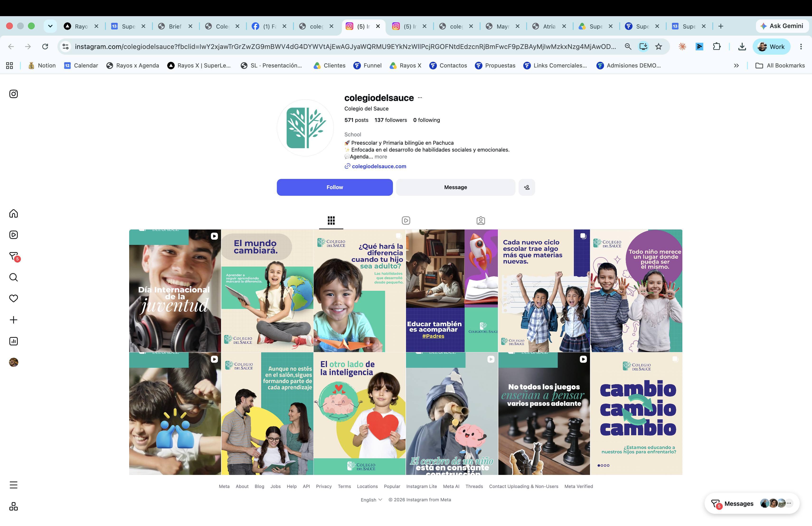This screenshot has height=526, width=812.
Task: Expand the English language selector
Action: pyautogui.click(x=371, y=500)
